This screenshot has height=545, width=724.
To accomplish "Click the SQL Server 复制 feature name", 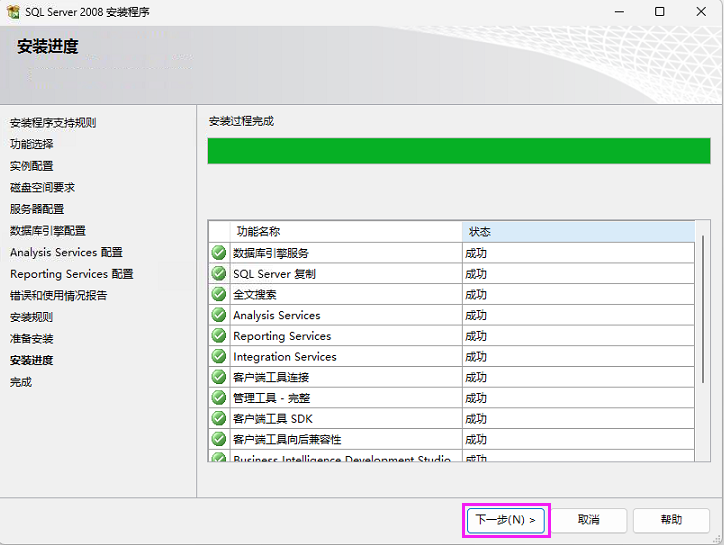I will pyautogui.click(x=274, y=274).
